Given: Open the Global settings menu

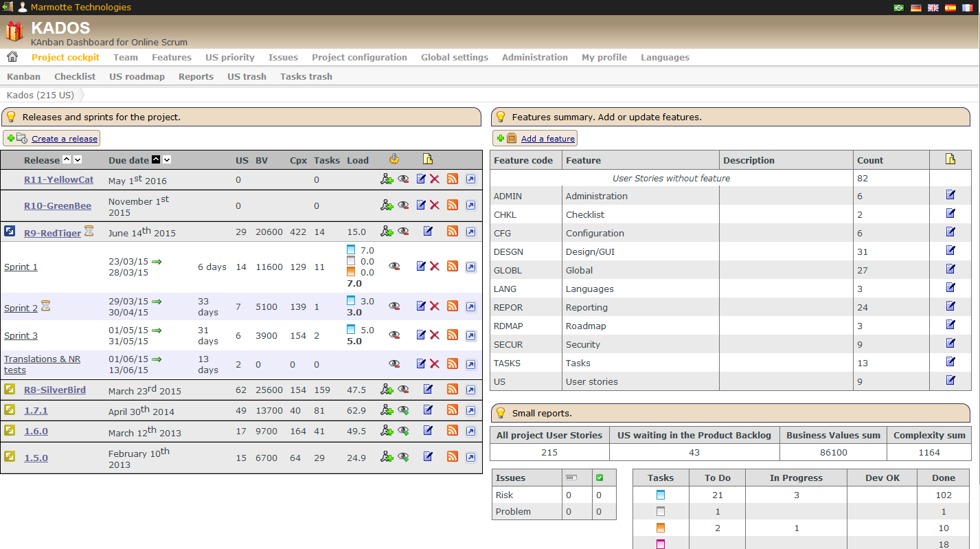Looking at the screenshot, I should [454, 57].
